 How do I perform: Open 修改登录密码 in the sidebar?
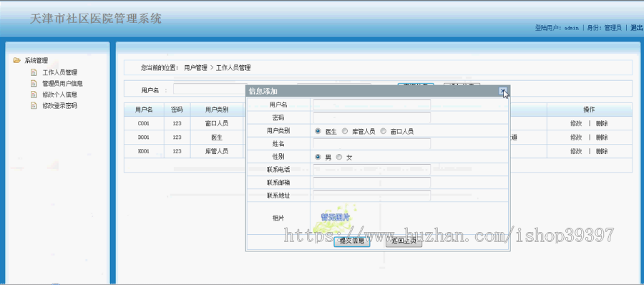coord(59,106)
